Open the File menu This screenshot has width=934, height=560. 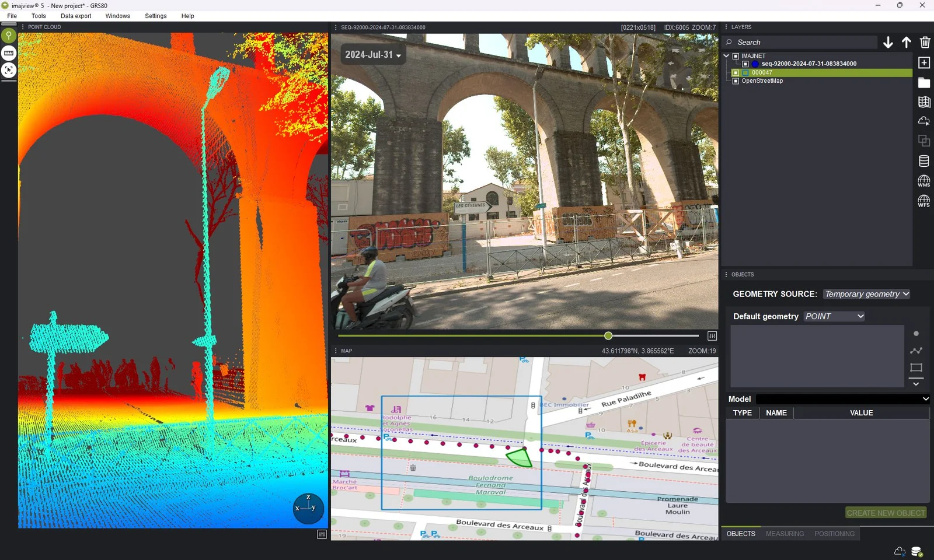12,16
